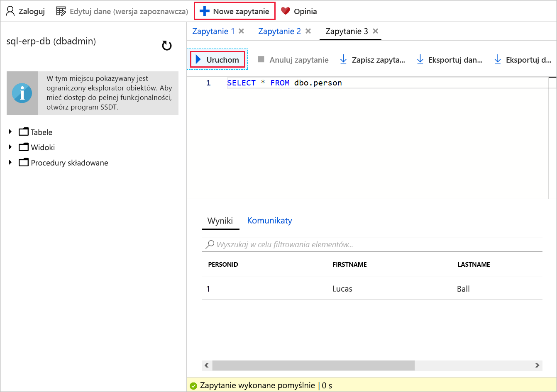The height and width of the screenshot is (392, 557).
Task: Click the cell containing Ball
Action: (x=463, y=289)
